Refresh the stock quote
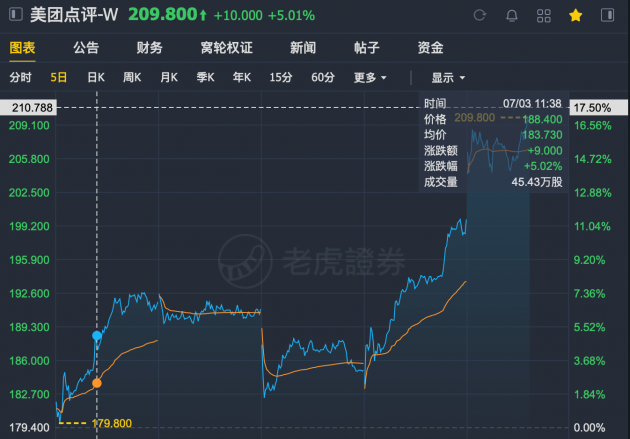Screen dimensions: 630x439 coord(480,15)
